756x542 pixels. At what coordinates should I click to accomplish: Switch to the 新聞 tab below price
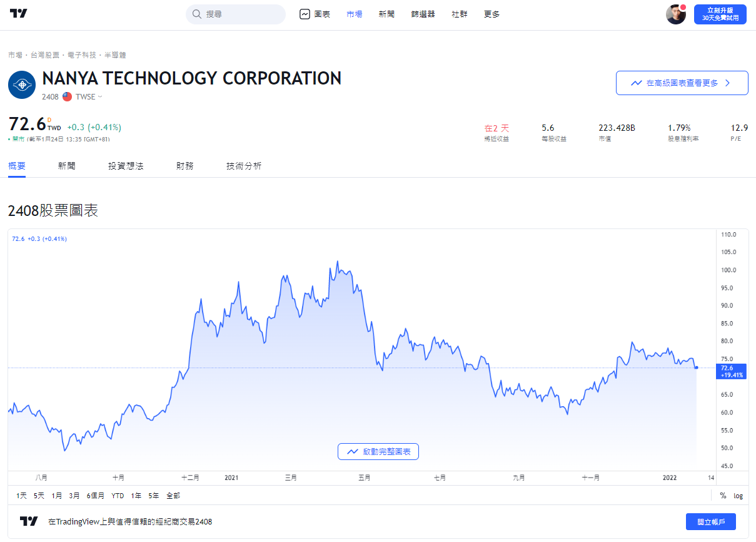click(x=67, y=166)
